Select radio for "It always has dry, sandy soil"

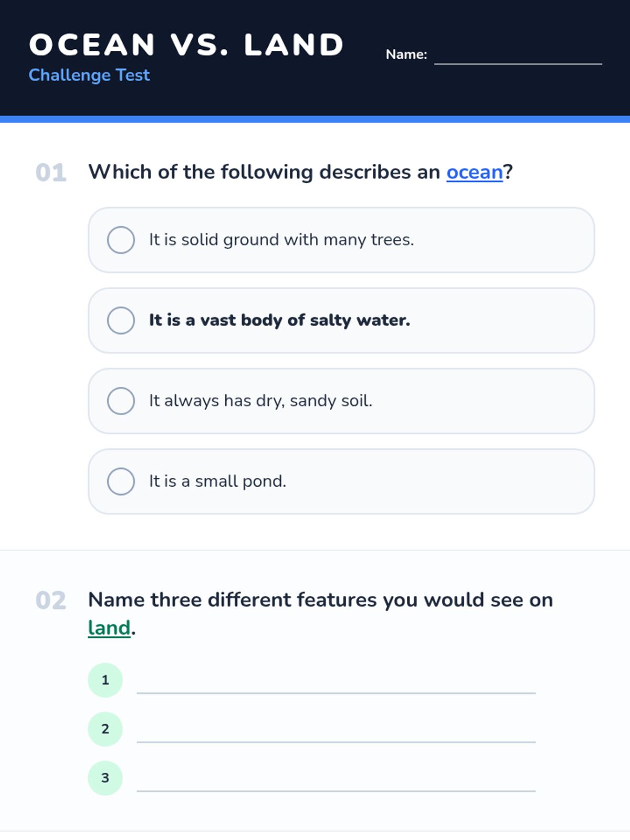click(121, 401)
